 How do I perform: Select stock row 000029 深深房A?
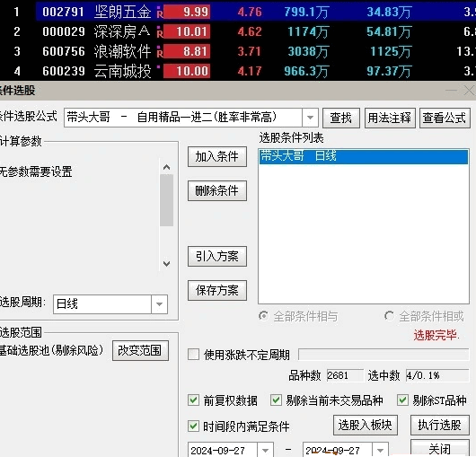coord(238,31)
